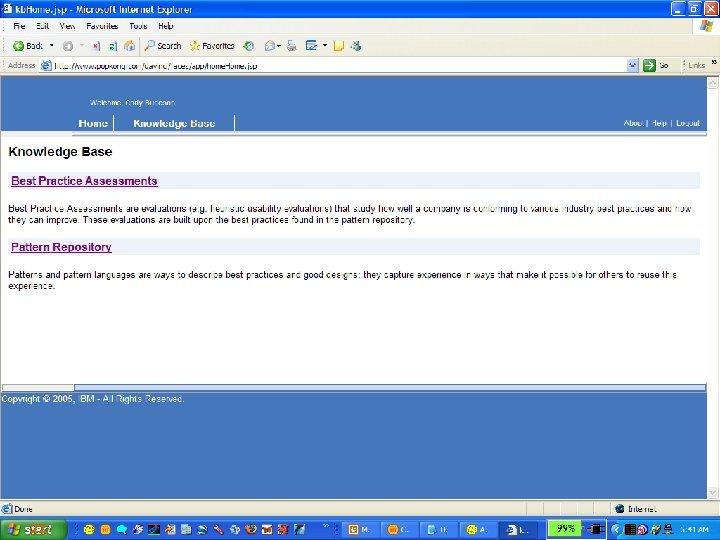
Task: Click the grayed Forward navigation button
Action: pyautogui.click(x=68, y=45)
